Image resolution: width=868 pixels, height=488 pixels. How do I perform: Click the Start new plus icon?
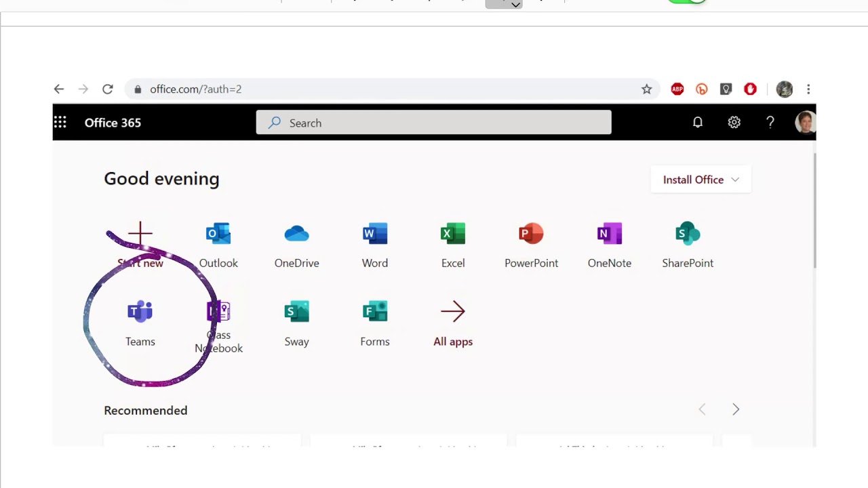tap(140, 234)
